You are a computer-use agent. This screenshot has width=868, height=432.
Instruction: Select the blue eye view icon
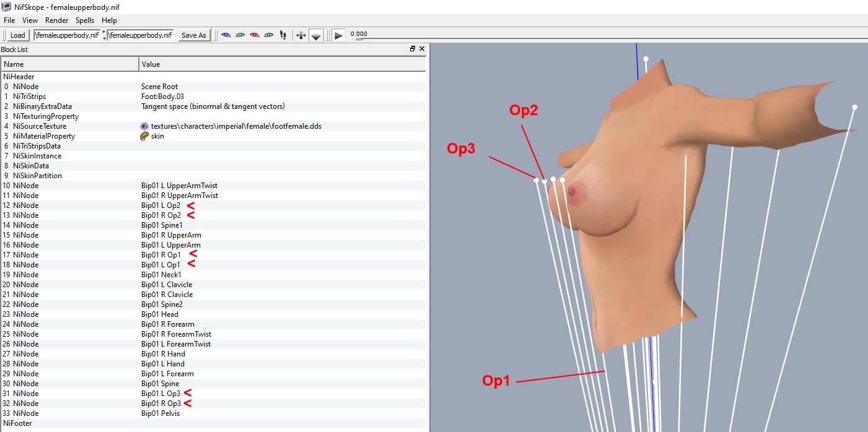coord(226,35)
